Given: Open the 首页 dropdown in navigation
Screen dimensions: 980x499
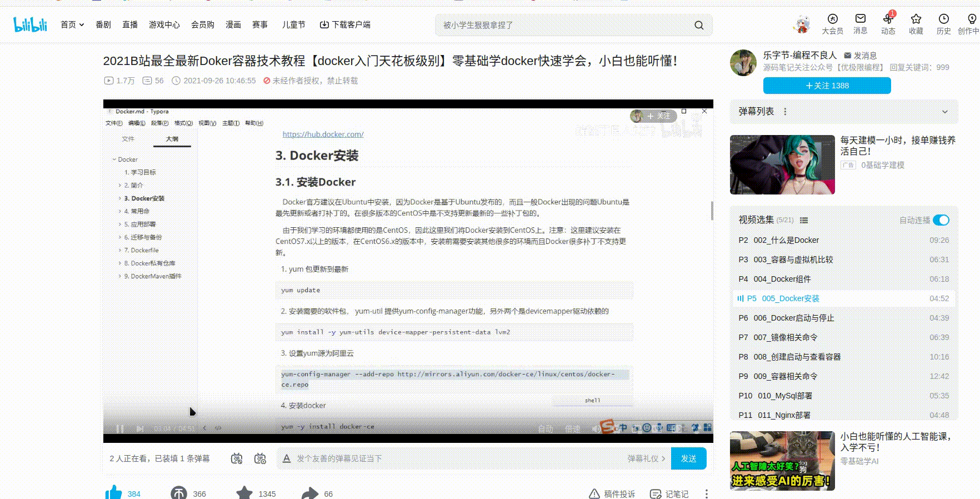Looking at the screenshot, I should [x=72, y=24].
